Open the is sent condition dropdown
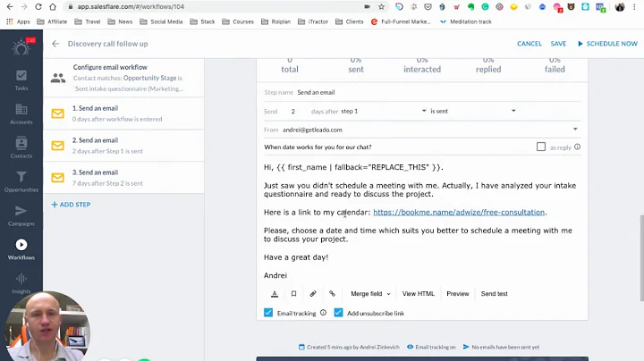Image resolution: width=644 pixels, height=361 pixels. [x=473, y=111]
